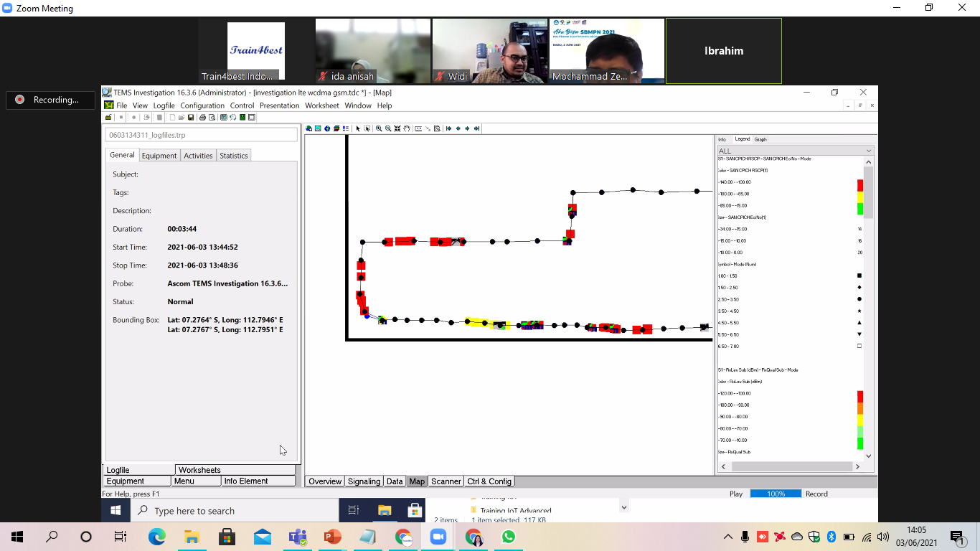Open the Presentation menu

[x=279, y=105]
